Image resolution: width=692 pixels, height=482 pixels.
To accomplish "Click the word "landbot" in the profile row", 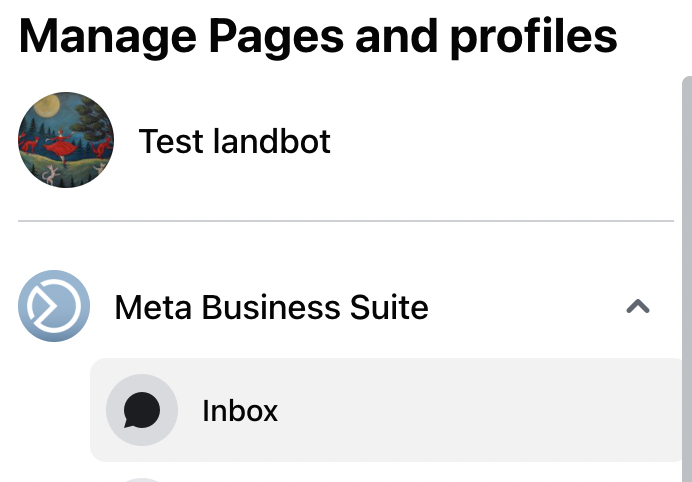I will tap(272, 141).
